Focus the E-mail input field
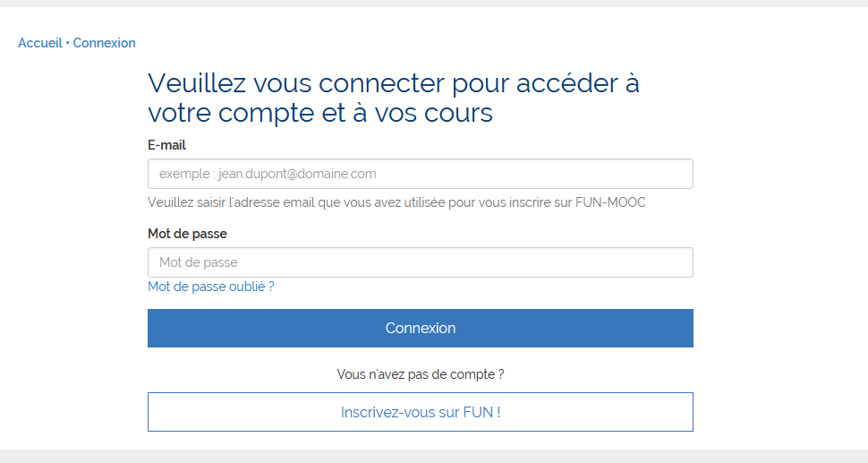 [x=420, y=174]
